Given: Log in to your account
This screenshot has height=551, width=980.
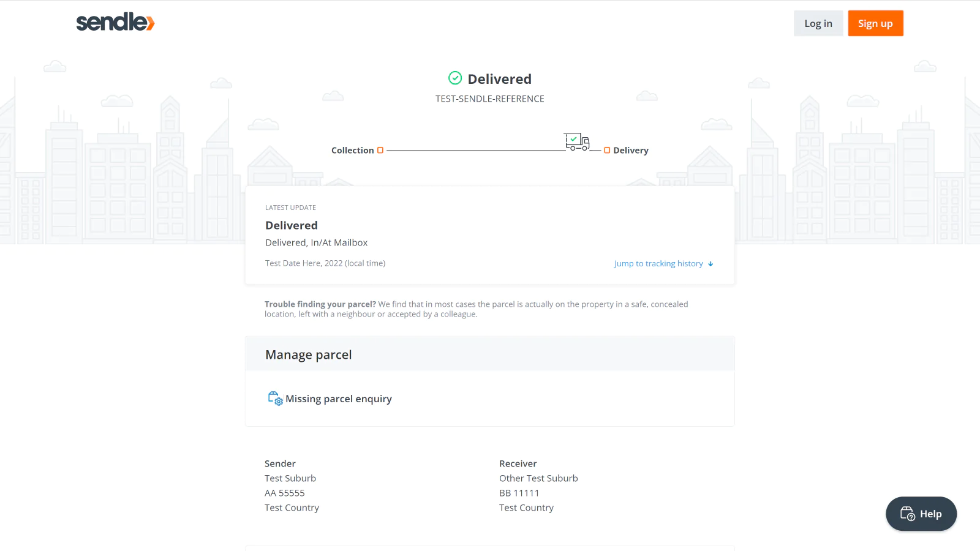Looking at the screenshot, I should [x=818, y=23].
